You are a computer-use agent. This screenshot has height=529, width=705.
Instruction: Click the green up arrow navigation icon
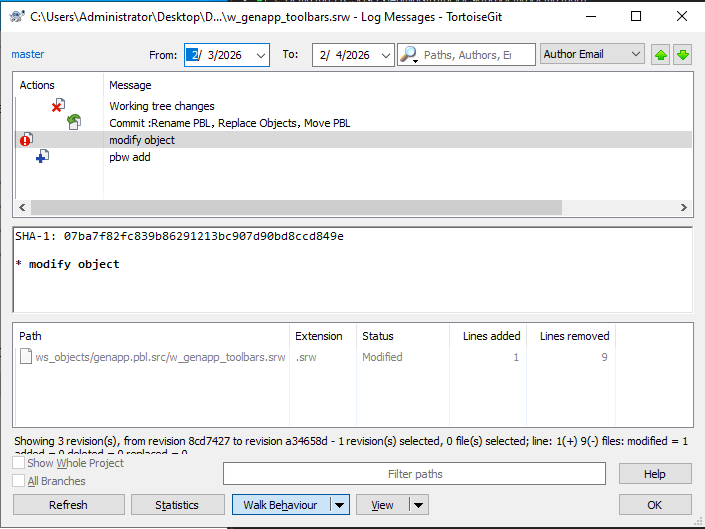661,55
